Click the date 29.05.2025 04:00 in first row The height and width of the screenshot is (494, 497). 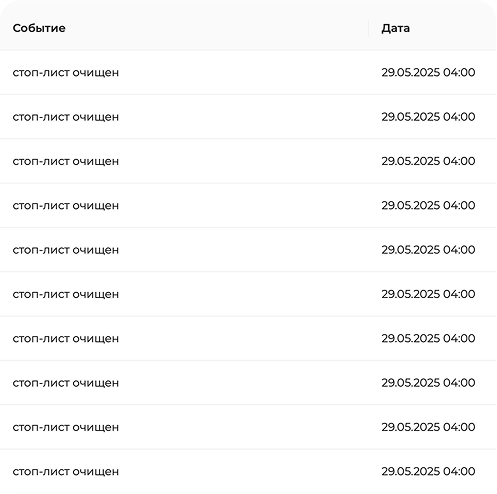(428, 72)
